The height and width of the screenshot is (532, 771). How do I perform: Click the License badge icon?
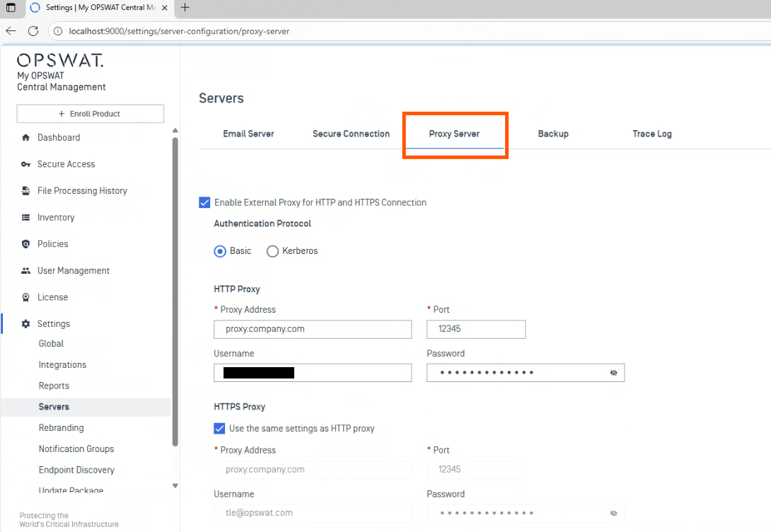pos(26,298)
